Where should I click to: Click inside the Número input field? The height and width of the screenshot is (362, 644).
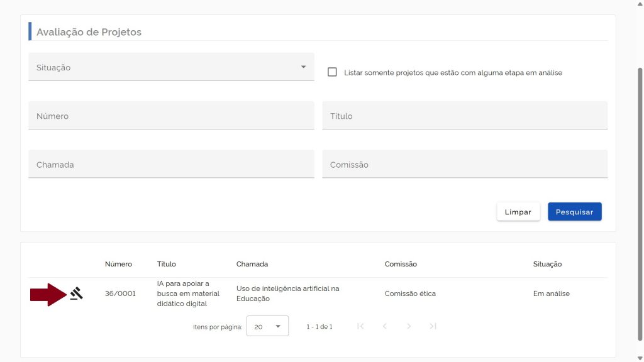click(170, 116)
